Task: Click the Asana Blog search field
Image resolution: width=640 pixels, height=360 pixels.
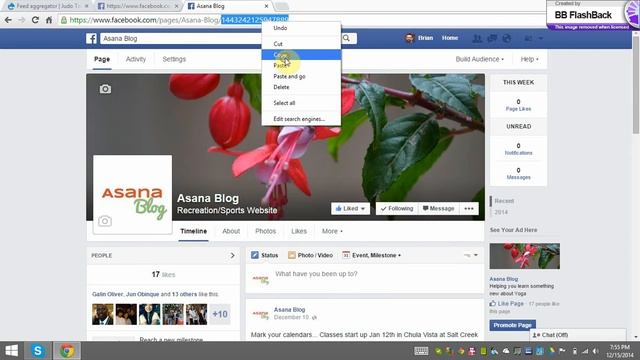Action: 220,38
